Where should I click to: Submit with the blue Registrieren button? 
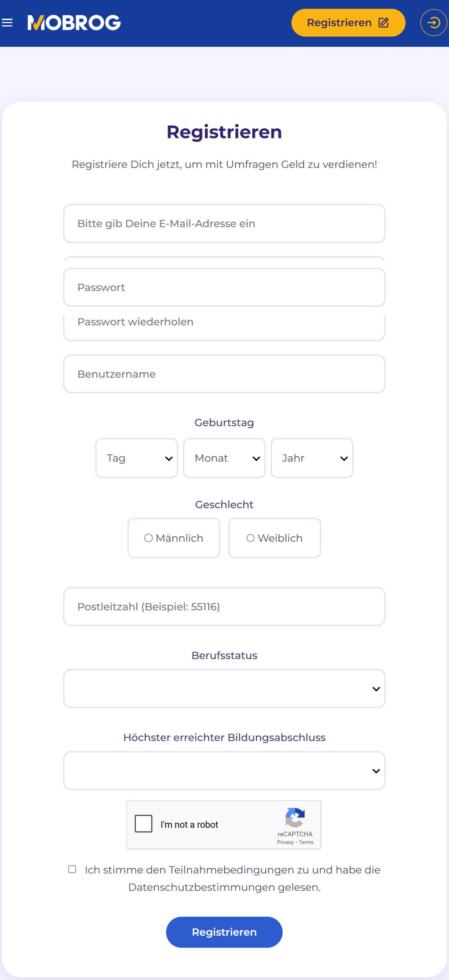pos(224,932)
